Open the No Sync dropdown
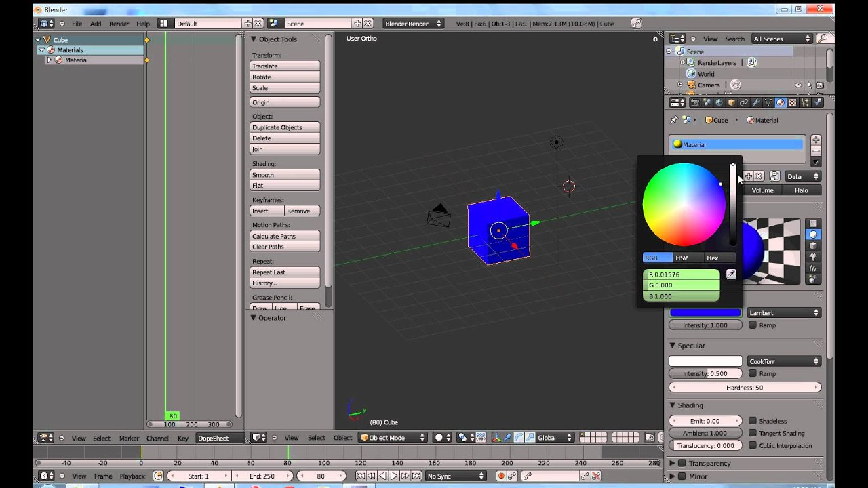This screenshot has height=488, width=868. click(456, 476)
